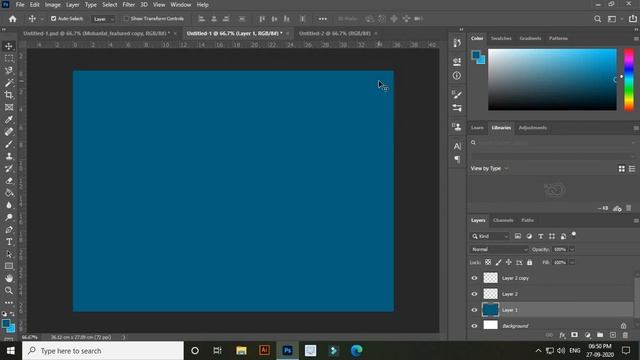Select the Rectangle shape tool

[9, 267]
